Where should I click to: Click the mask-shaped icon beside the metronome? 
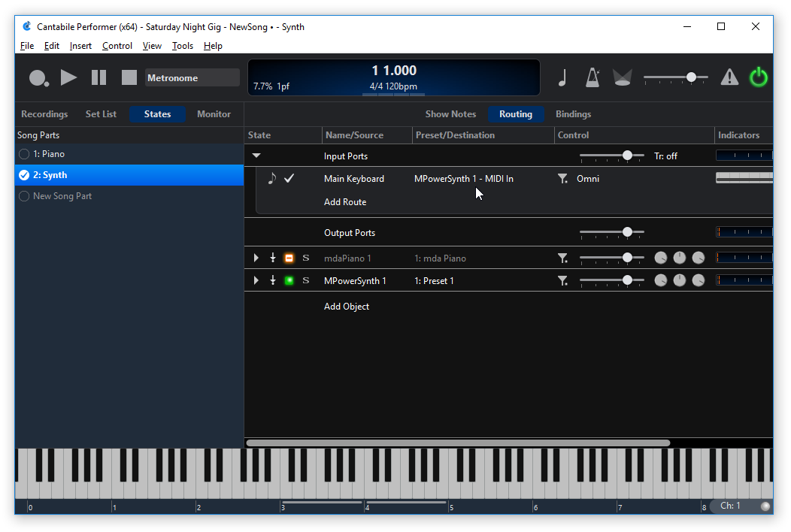622,77
